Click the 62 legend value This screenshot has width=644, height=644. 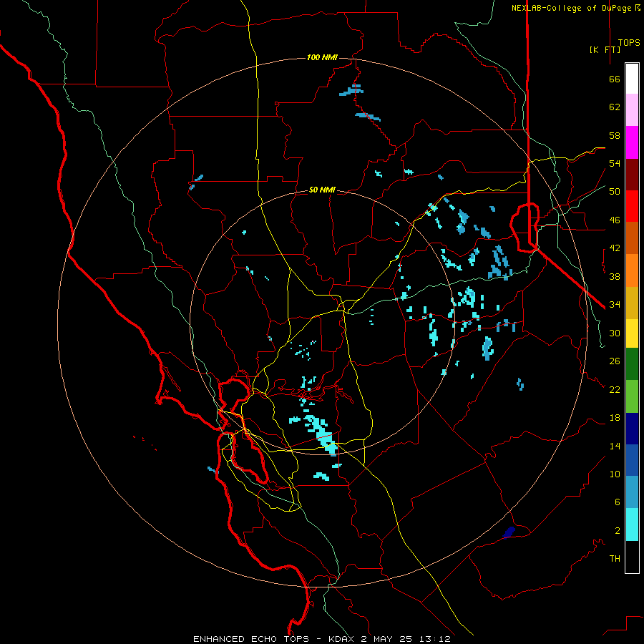click(x=615, y=107)
